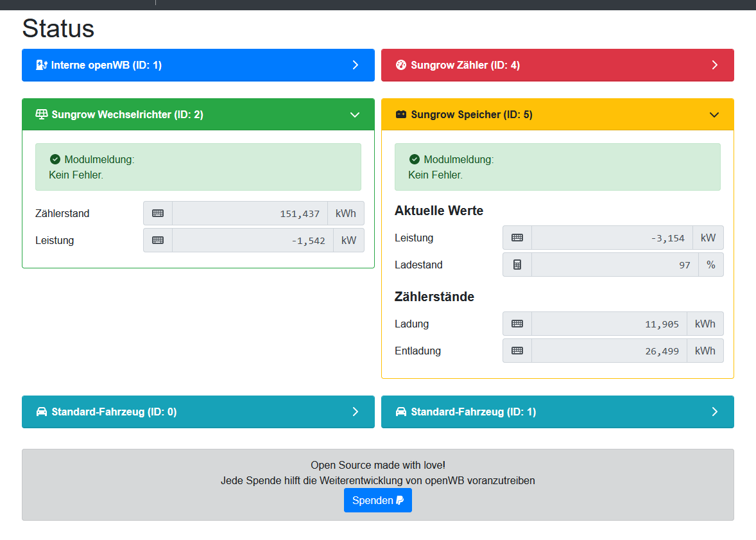Viewport: 756px width, 540px height.
Task: Click keyboard icon next to Speicher Leistung
Action: 517,238
